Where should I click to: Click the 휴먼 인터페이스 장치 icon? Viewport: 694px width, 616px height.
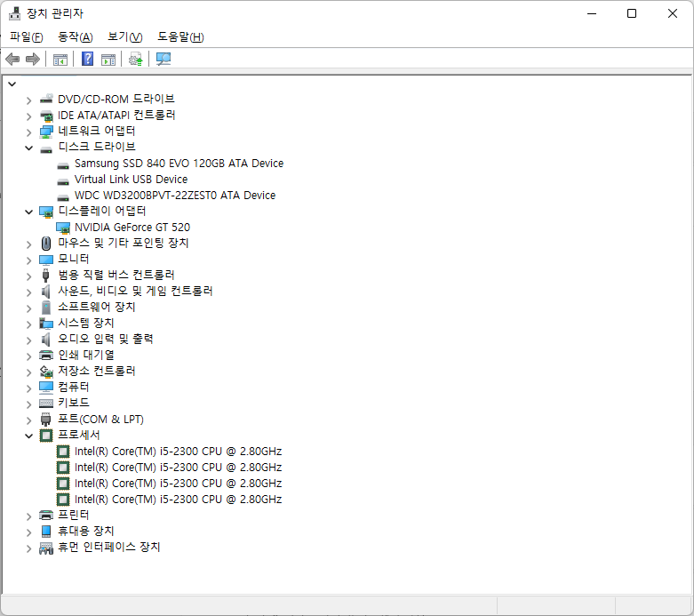(46, 548)
